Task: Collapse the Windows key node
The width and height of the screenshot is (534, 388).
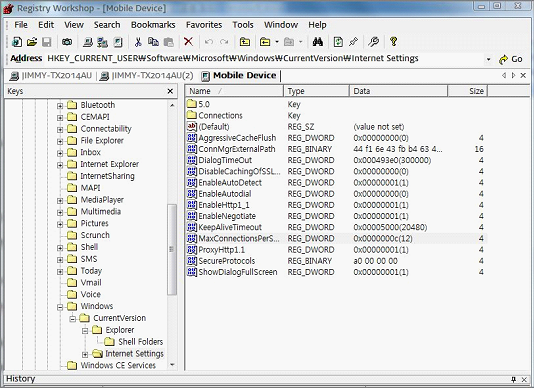Action: 60,307
